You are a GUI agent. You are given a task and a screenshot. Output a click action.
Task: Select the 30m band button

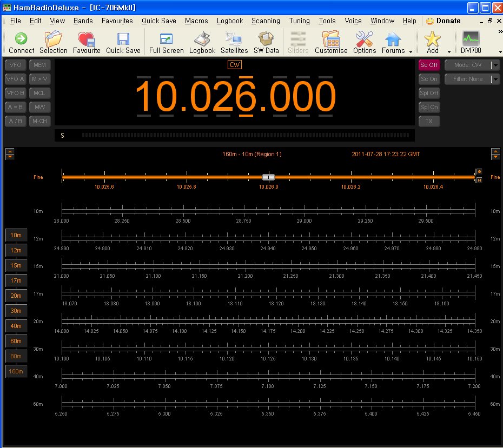pos(16,311)
